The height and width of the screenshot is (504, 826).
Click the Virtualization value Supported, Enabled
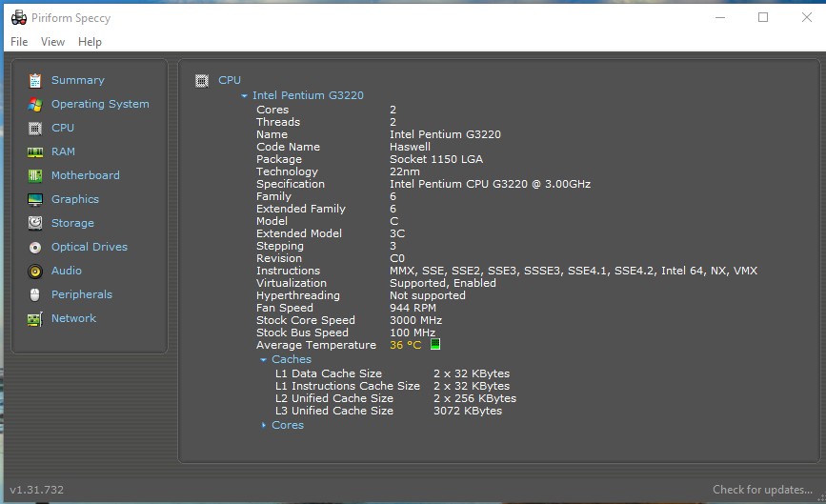tap(442, 283)
